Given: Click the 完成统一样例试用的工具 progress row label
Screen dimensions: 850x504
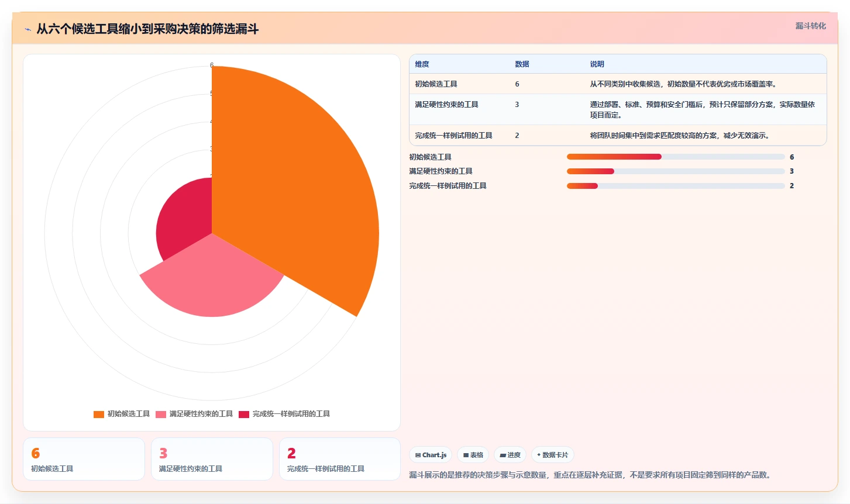Looking at the screenshot, I should pyautogui.click(x=448, y=186).
